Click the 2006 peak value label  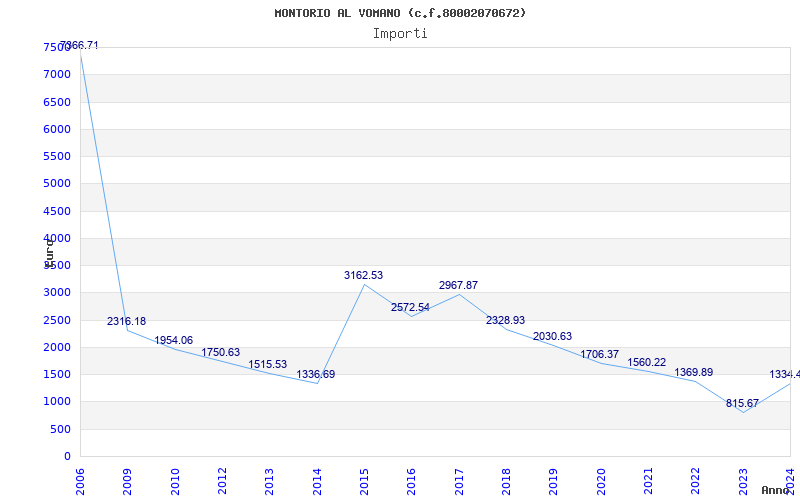[79, 45]
